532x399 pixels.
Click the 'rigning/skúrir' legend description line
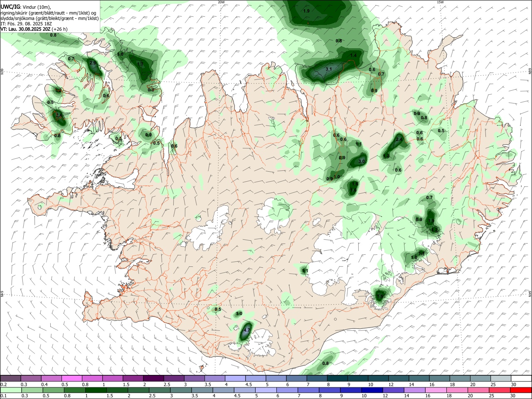click(48, 12)
